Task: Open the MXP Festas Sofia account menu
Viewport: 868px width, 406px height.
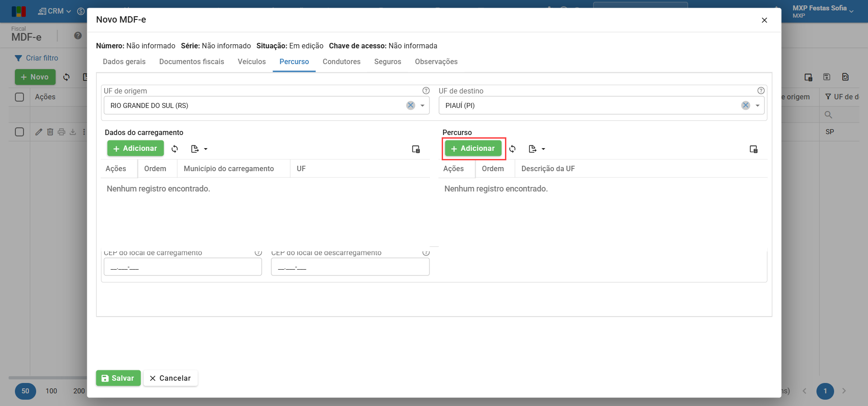Action: (823, 11)
